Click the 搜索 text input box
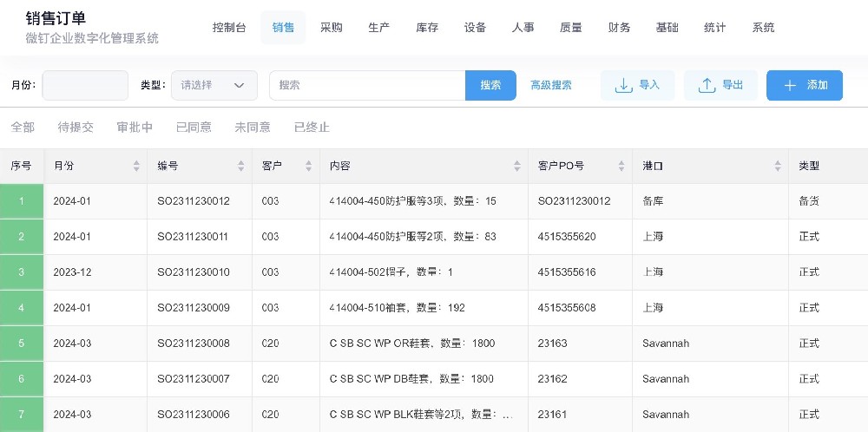Screen dimensions: 868x432 pos(367,85)
